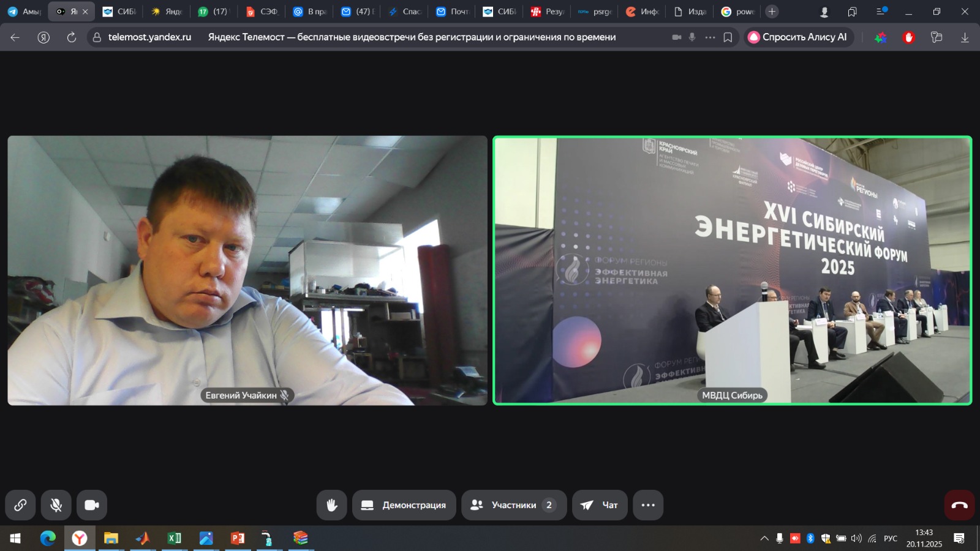
Task: Reload the Telemost page
Action: 72,37
